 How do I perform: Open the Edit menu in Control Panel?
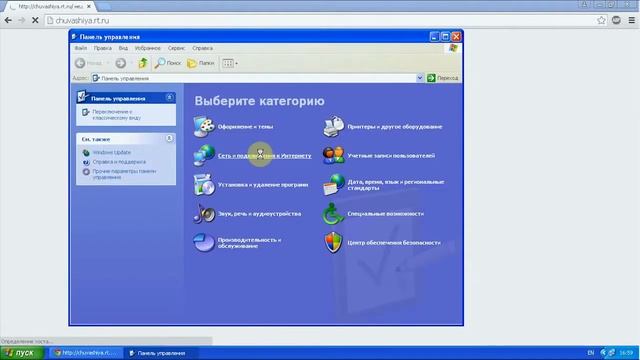[102, 48]
